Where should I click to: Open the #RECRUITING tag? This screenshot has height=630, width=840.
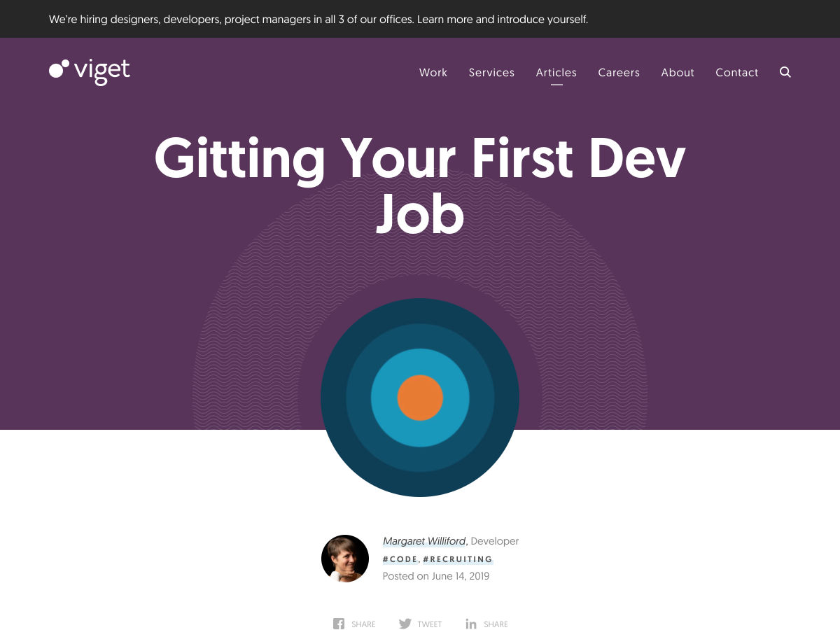click(458, 559)
